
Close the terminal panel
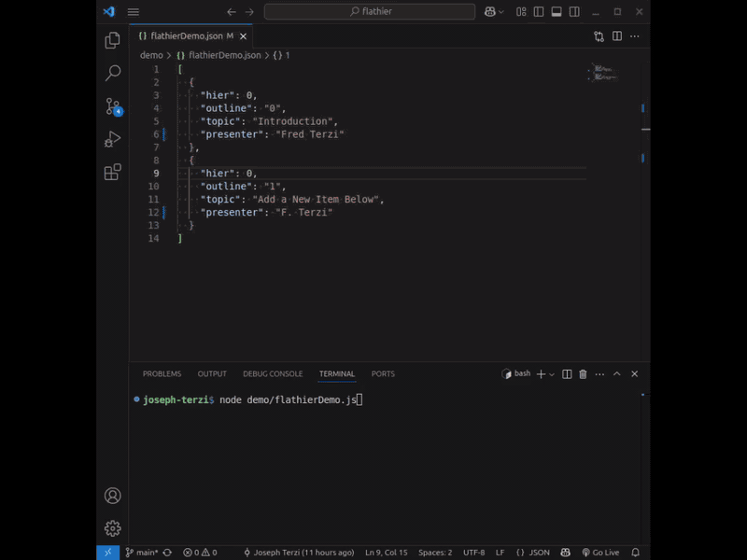click(x=635, y=374)
